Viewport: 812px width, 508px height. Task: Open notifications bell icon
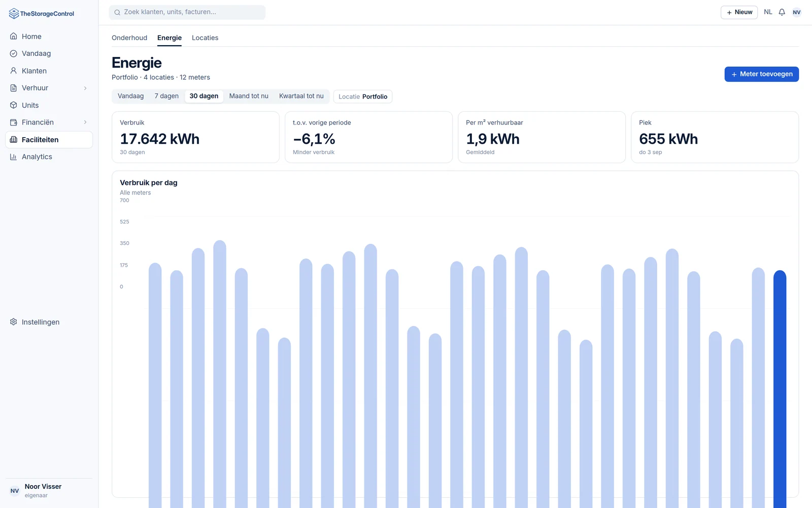[x=782, y=12]
